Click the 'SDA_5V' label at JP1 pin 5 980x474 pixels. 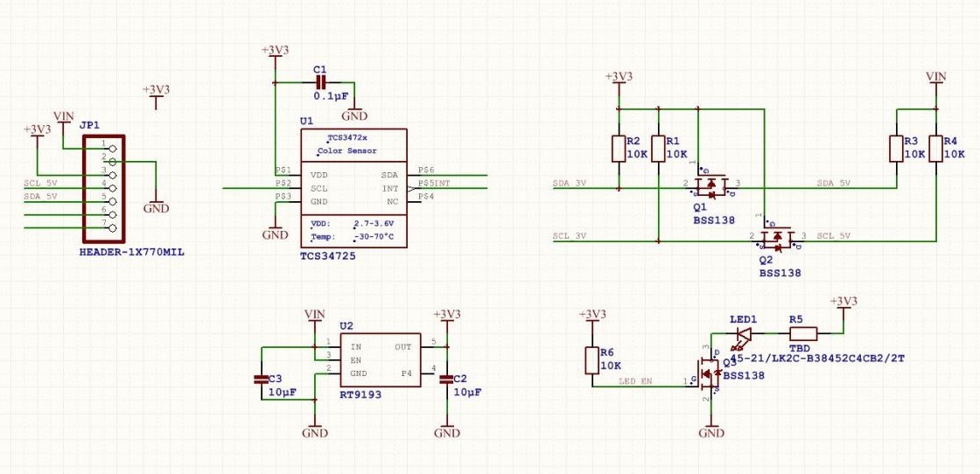40,197
